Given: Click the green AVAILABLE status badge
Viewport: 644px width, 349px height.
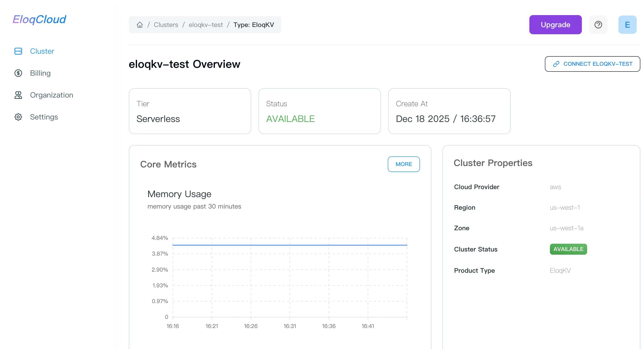Looking at the screenshot, I should click(568, 249).
